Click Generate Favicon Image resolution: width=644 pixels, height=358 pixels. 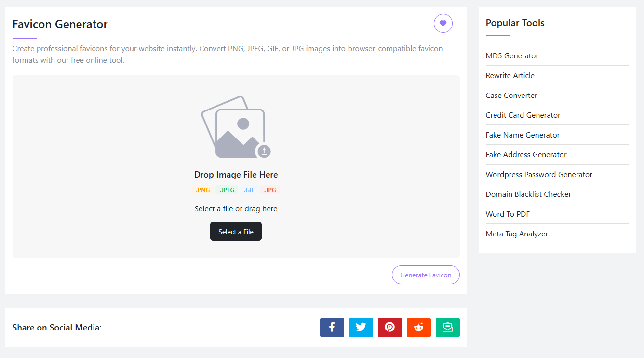[x=426, y=275]
